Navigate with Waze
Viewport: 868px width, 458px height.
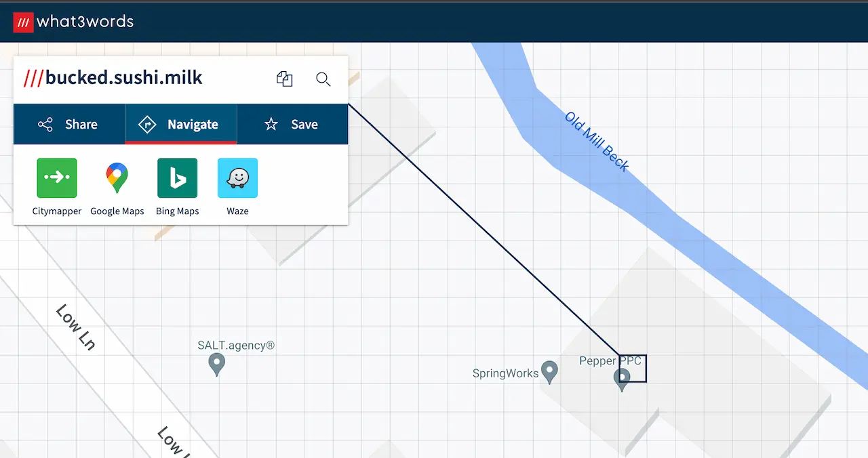tap(237, 178)
